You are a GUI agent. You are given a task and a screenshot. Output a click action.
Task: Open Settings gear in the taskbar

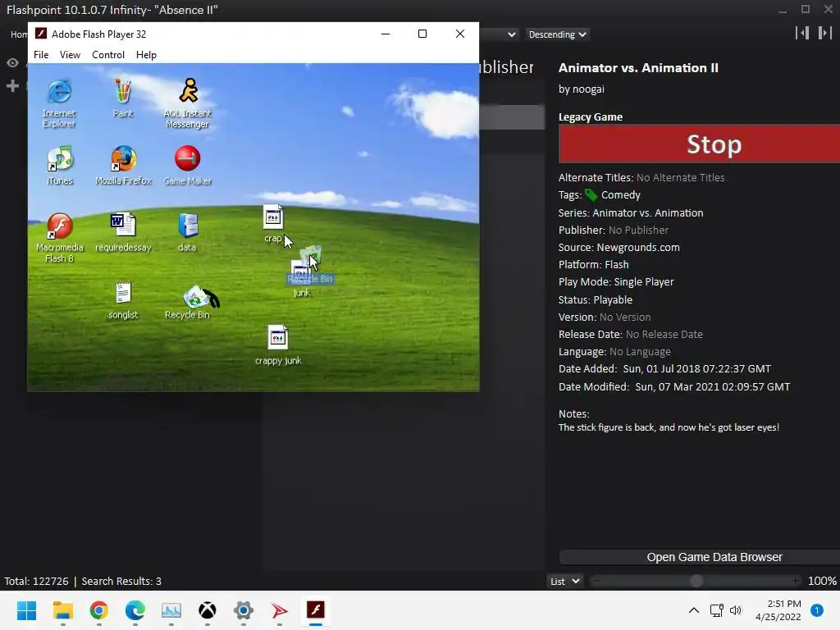(243, 610)
